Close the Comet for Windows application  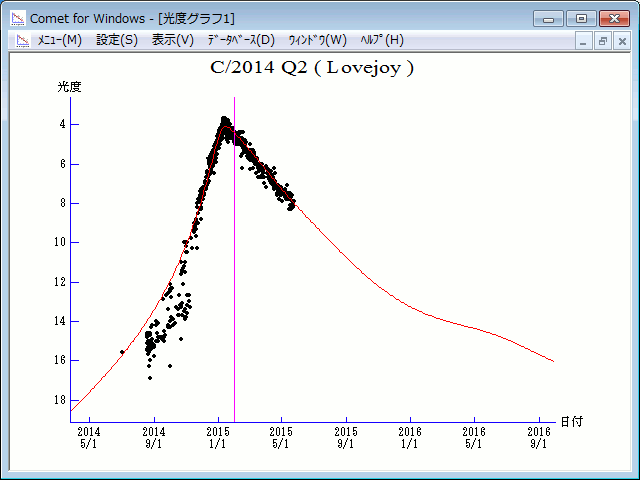(x=614, y=19)
